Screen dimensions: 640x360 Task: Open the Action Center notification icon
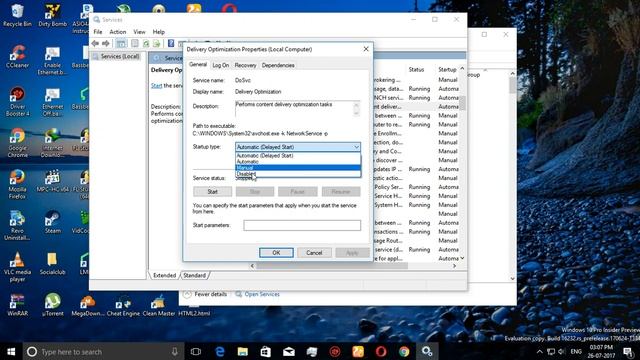(628, 351)
